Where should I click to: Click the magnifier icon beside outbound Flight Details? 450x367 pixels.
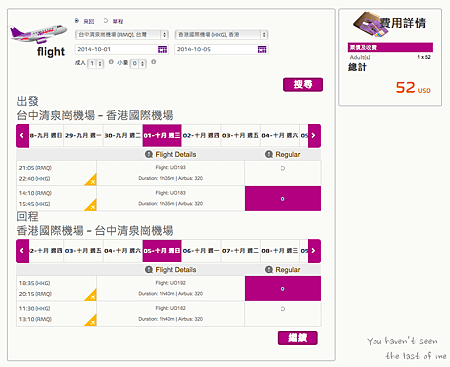149,154
